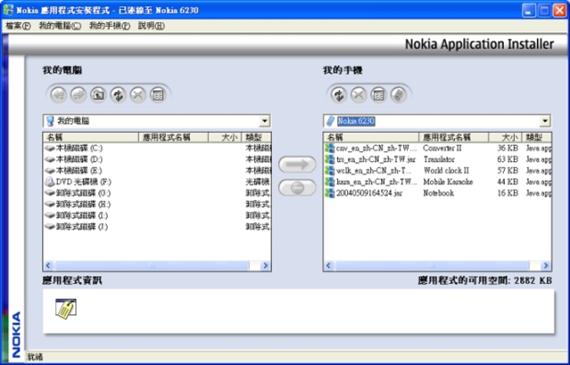Sort phone list by 類型 column header
570x365 pixels.
pyautogui.click(x=537, y=137)
